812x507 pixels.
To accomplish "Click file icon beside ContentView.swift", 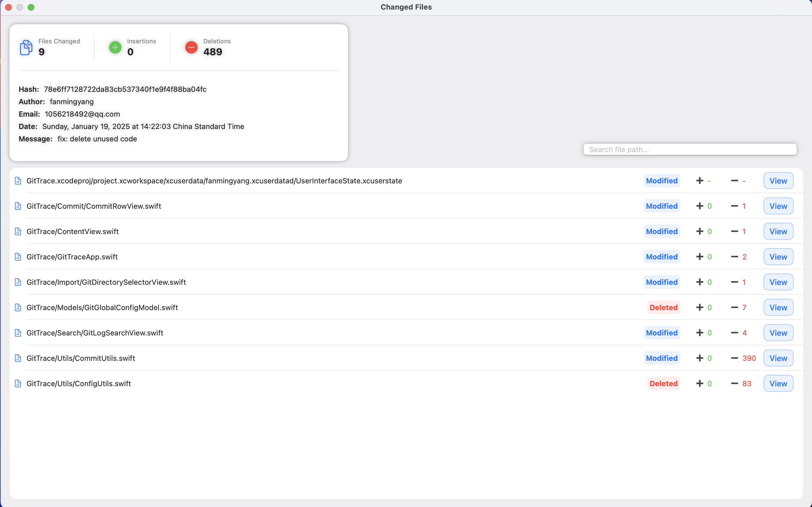I will pyautogui.click(x=18, y=231).
